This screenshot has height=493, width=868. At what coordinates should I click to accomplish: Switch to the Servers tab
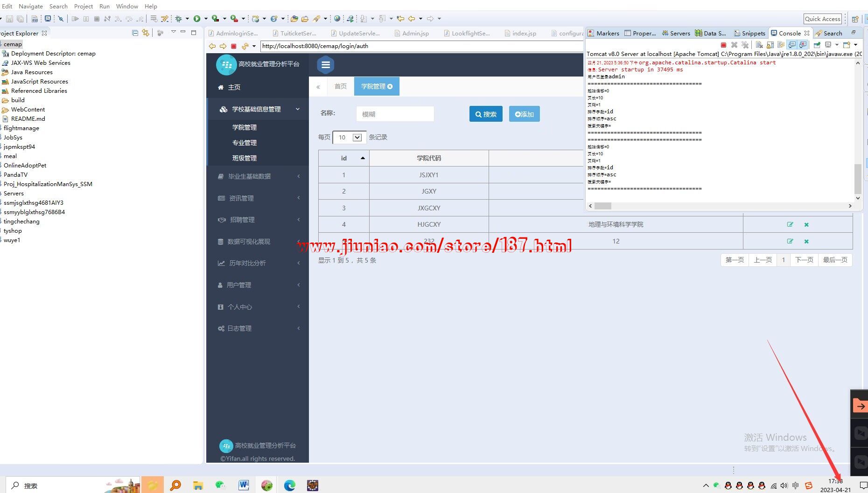pos(676,33)
